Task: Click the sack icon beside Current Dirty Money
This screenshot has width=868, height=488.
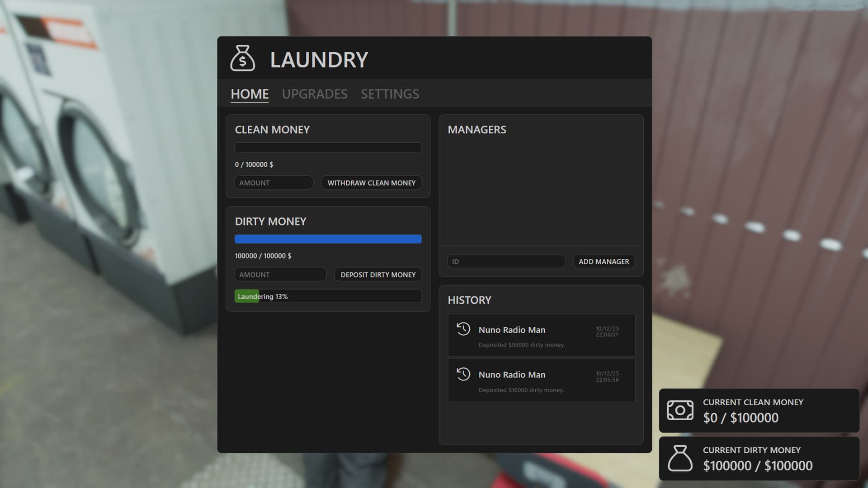Action: click(680, 458)
